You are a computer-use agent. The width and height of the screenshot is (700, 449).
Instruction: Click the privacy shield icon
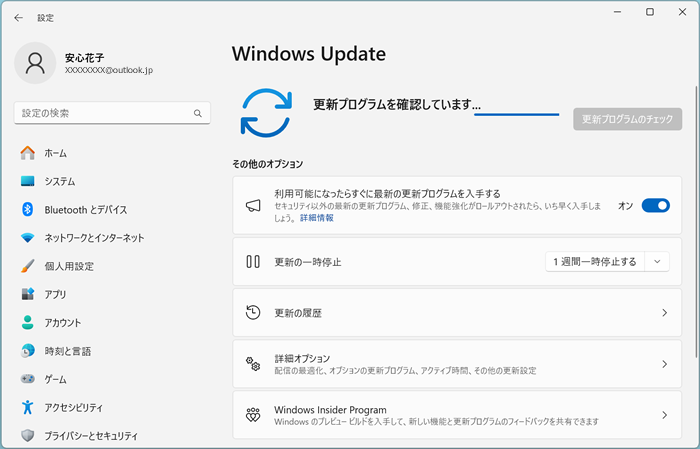[28, 435]
